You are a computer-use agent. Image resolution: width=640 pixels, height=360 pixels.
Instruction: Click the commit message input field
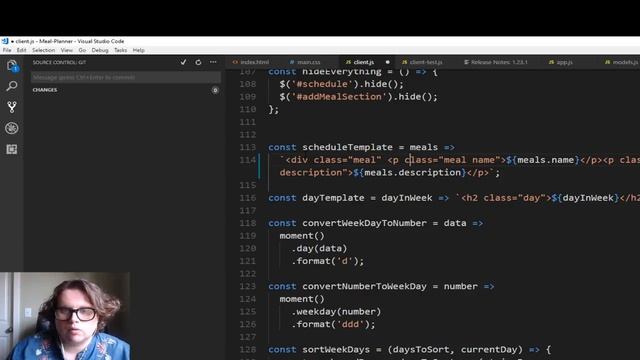[126, 77]
